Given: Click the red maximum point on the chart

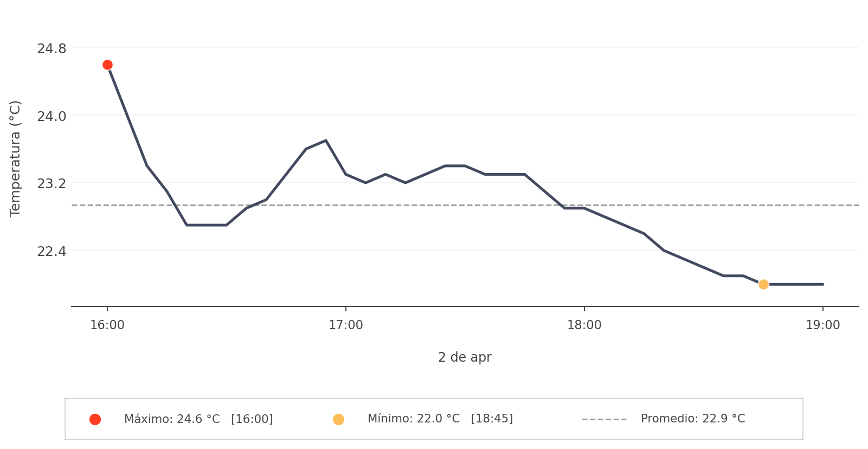Looking at the screenshot, I should (x=107, y=65).
